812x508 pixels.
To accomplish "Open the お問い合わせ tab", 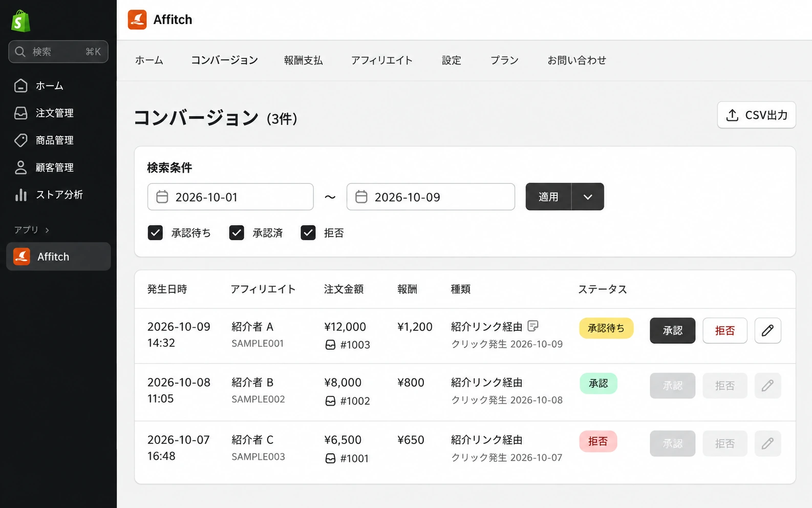I will (x=577, y=60).
